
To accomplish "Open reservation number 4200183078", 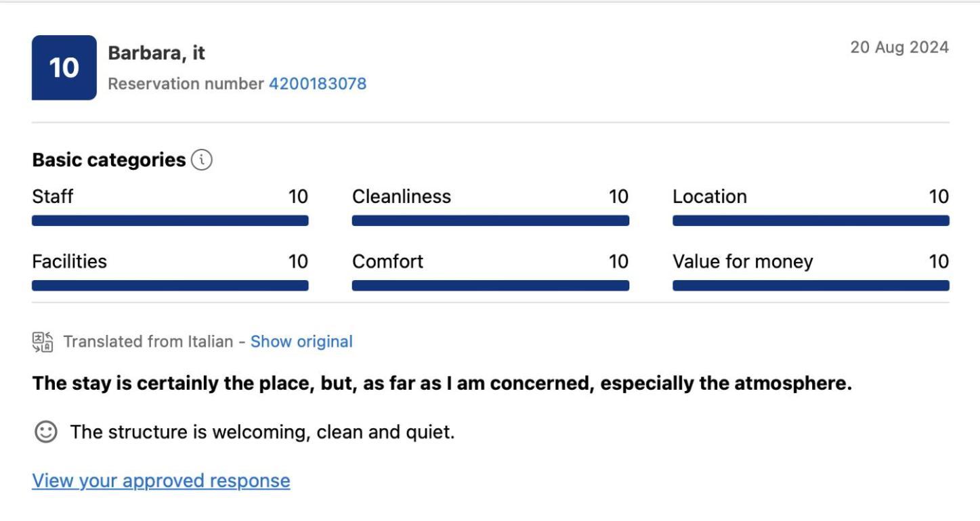I will point(318,84).
